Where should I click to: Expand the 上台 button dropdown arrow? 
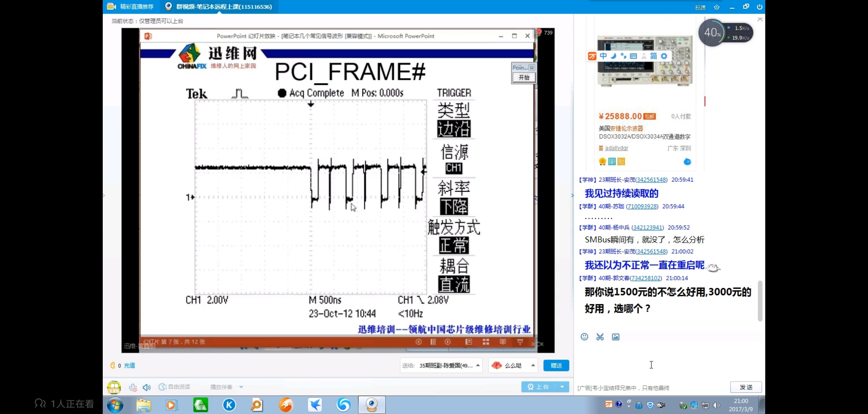click(x=562, y=387)
